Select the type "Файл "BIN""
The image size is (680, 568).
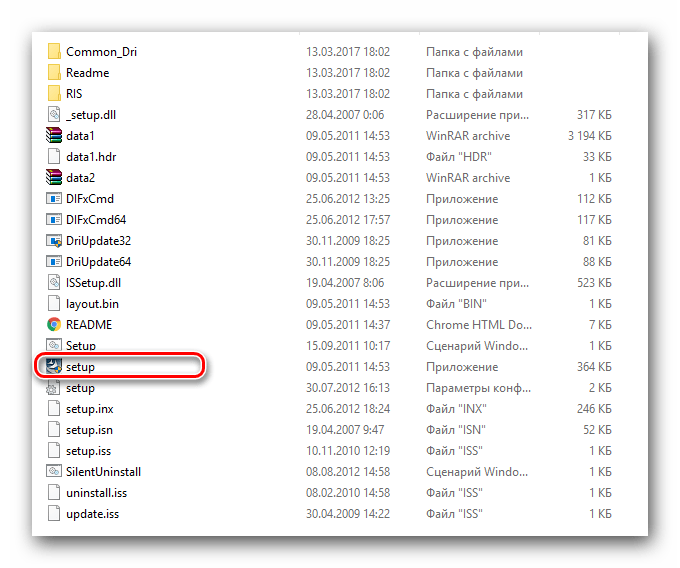(456, 304)
